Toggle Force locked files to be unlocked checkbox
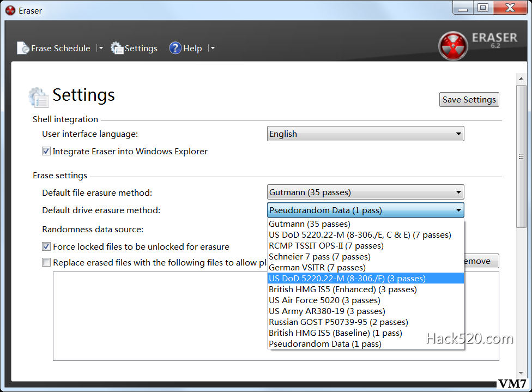 pos(46,246)
